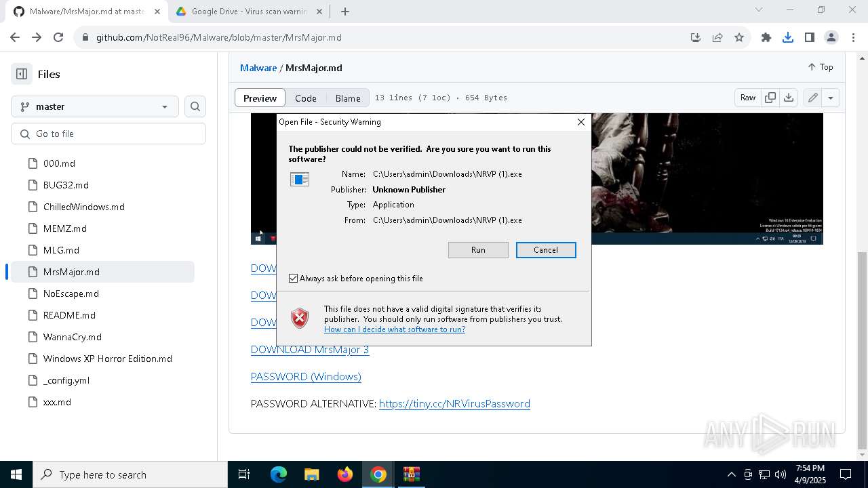The width and height of the screenshot is (868, 488).
Task: Open the PASSWORD (Windows) link
Action: point(306,377)
